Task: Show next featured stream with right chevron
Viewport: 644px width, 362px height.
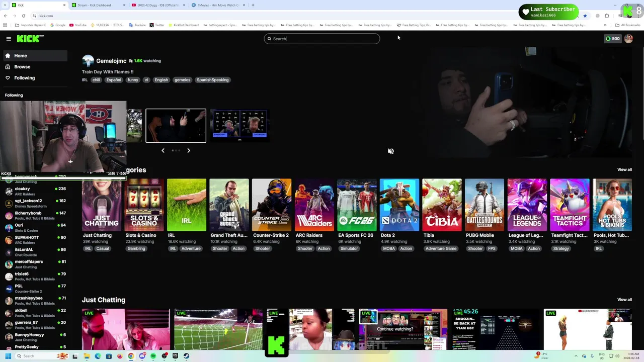Action: pyautogui.click(x=189, y=150)
